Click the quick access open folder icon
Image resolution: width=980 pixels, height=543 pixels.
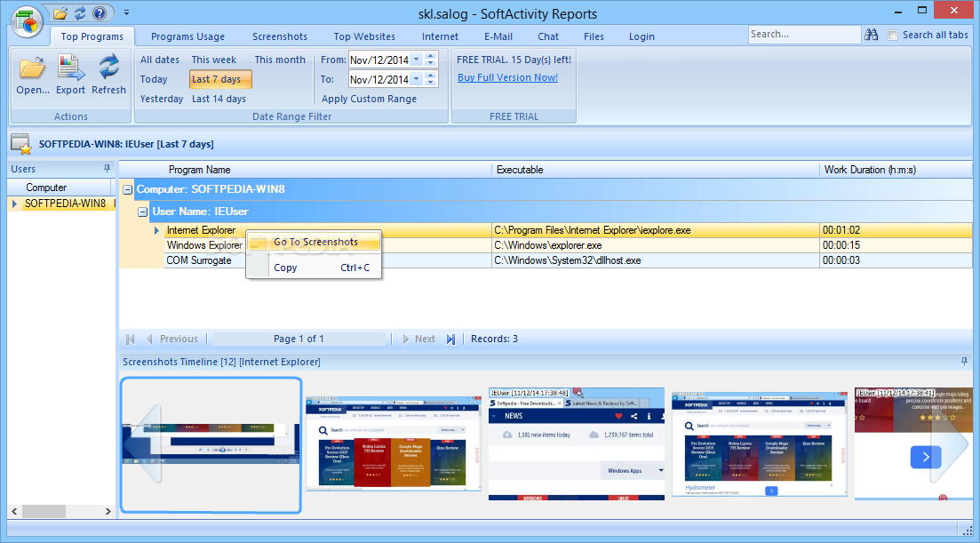(60, 12)
